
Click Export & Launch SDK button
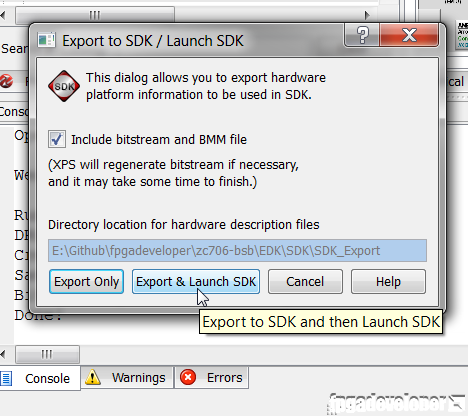[x=196, y=282]
